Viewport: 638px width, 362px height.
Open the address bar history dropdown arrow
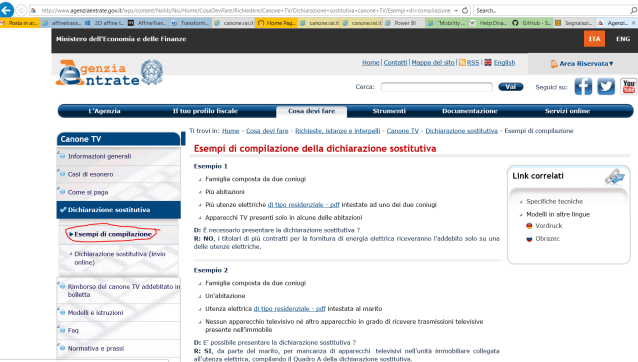tap(457, 11)
